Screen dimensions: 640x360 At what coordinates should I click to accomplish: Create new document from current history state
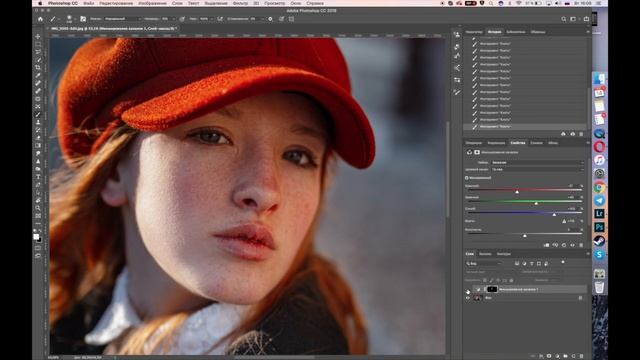(x=563, y=134)
